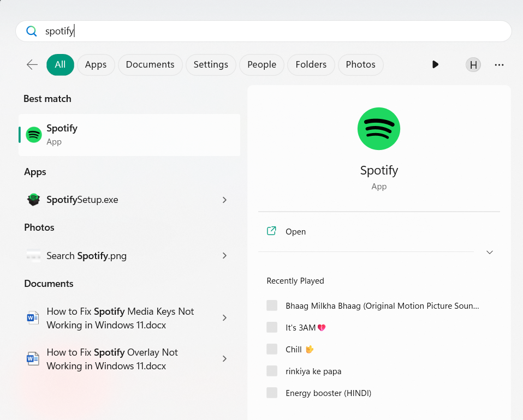Viewport: 523px width, 420px height.
Task: Expand Search Spotify.png result chevron
Action: 224,256
